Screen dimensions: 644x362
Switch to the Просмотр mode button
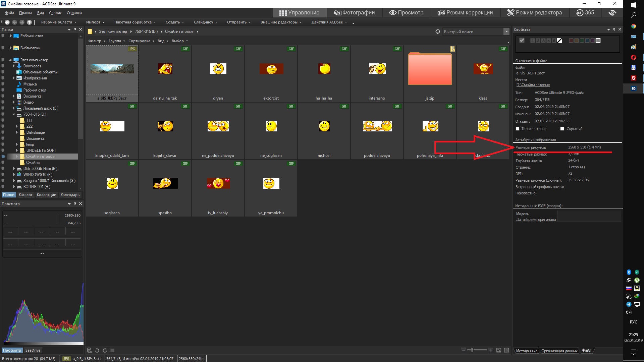[406, 13]
